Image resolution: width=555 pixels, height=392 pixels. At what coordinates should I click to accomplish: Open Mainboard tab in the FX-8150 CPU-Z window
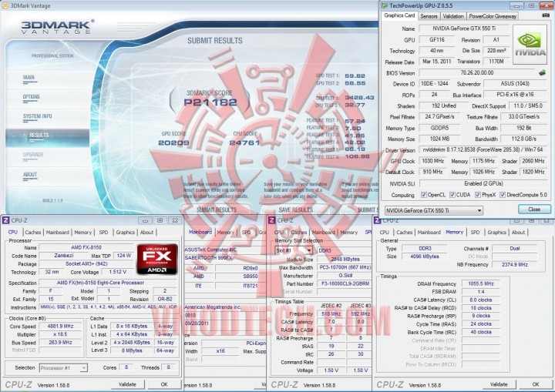(x=57, y=233)
